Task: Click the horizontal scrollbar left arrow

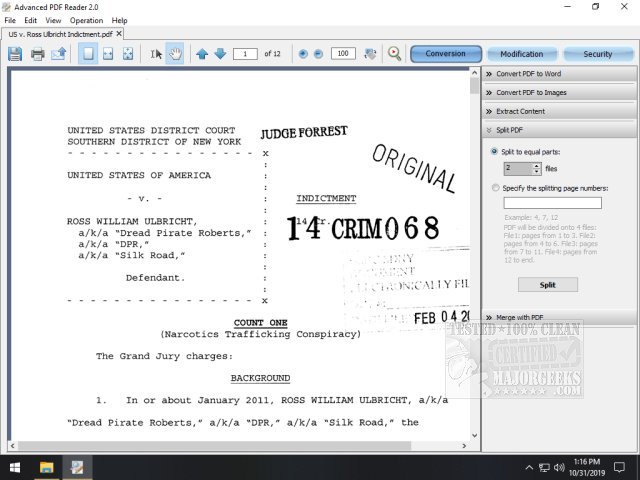Action: pyautogui.click(x=13, y=446)
